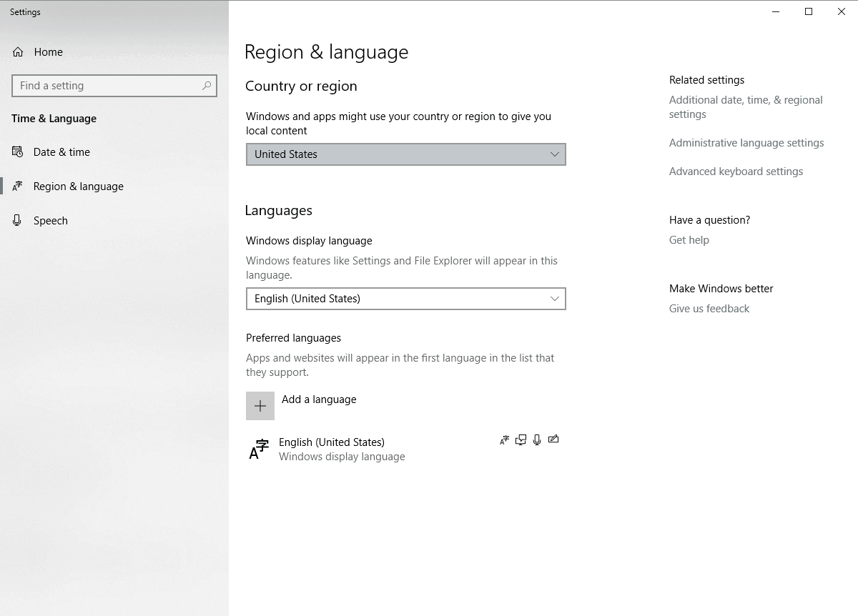Focus the Find a setting search box

(x=114, y=86)
